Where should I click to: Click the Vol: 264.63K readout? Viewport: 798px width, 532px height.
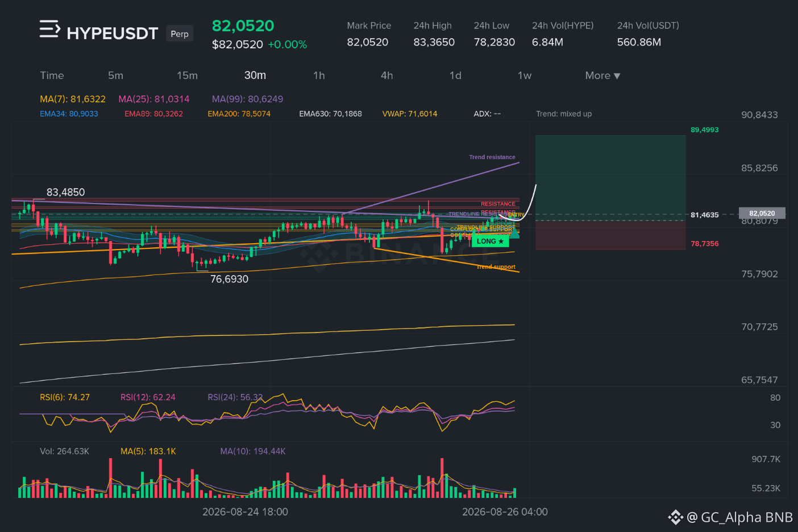point(64,451)
